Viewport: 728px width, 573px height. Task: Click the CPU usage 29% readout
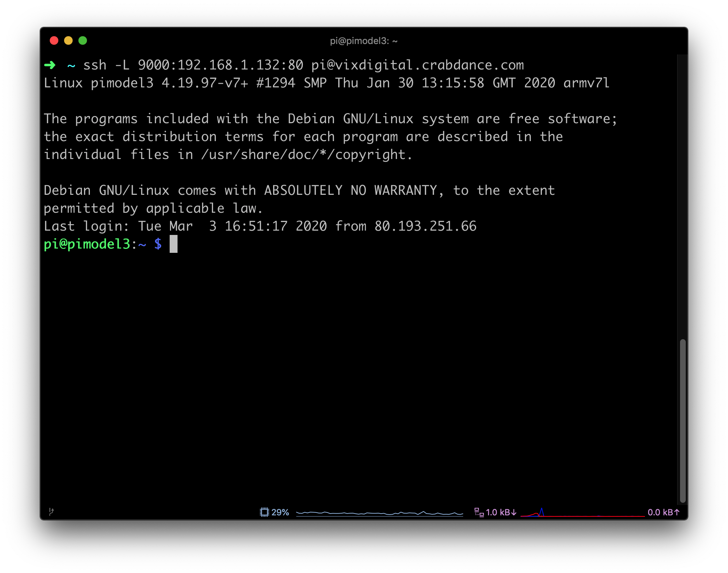[280, 512]
